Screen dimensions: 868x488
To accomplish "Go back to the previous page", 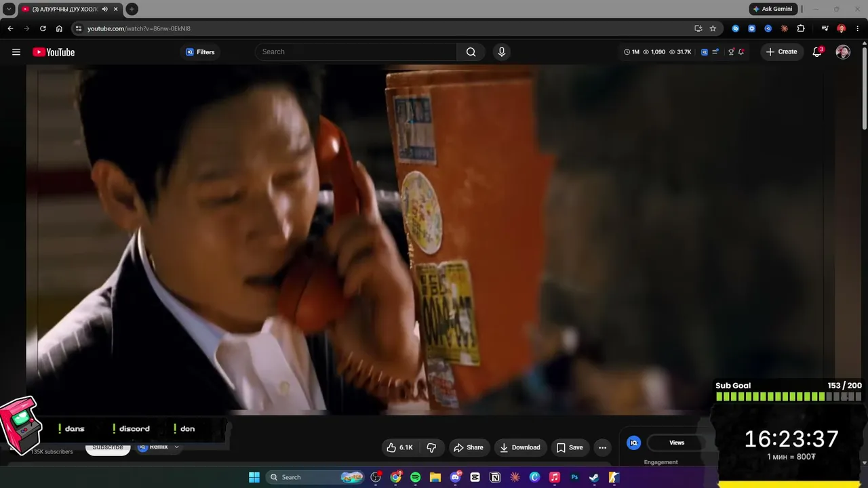I will (x=10, y=28).
